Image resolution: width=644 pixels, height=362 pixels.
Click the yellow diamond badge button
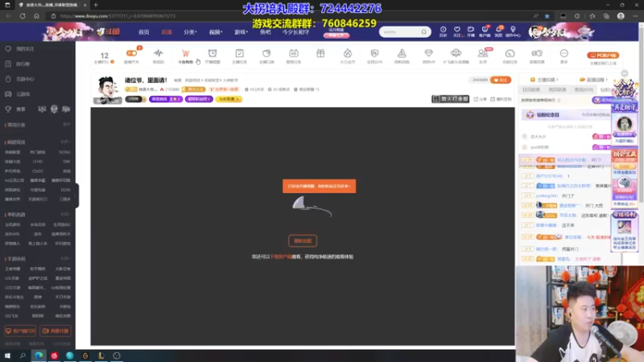(229, 99)
